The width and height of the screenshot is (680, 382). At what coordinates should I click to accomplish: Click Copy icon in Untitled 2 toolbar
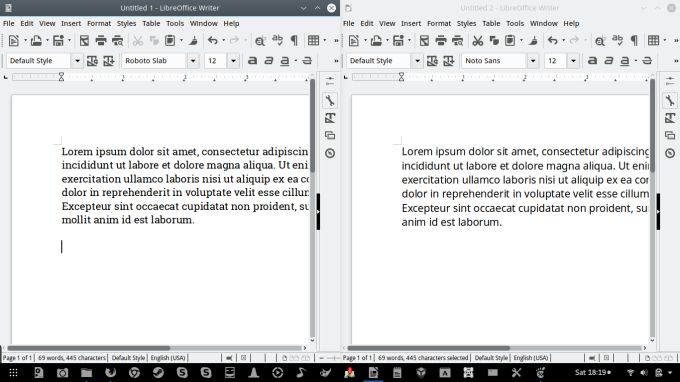494,41
